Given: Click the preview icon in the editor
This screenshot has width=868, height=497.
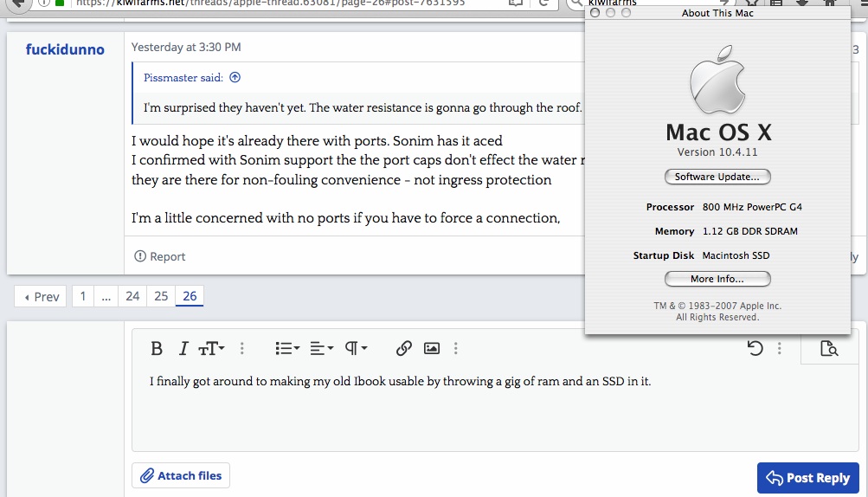Looking at the screenshot, I should tap(829, 348).
